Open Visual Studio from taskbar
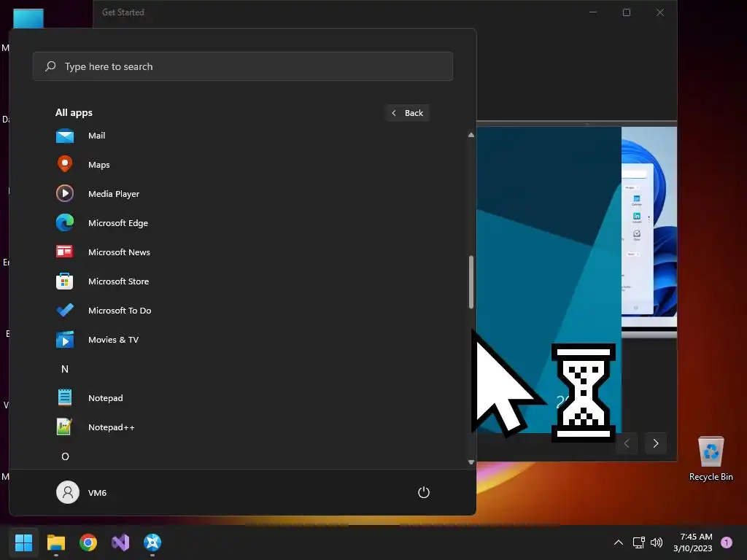The image size is (747, 560). [x=120, y=542]
